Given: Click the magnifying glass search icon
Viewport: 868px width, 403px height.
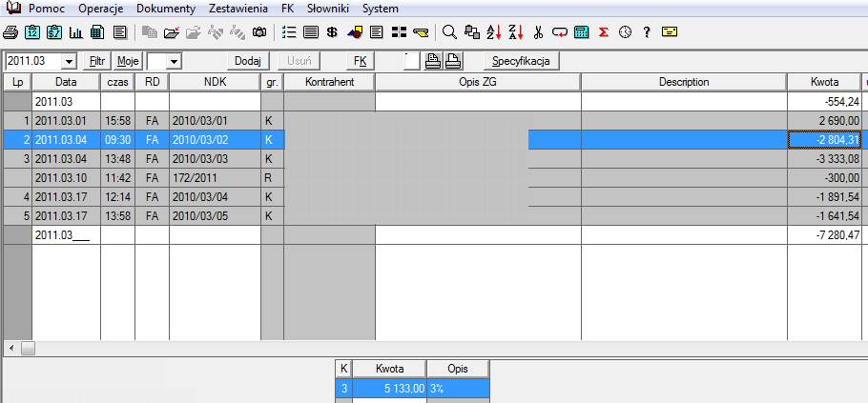Looking at the screenshot, I should pyautogui.click(x=449, y=31).
